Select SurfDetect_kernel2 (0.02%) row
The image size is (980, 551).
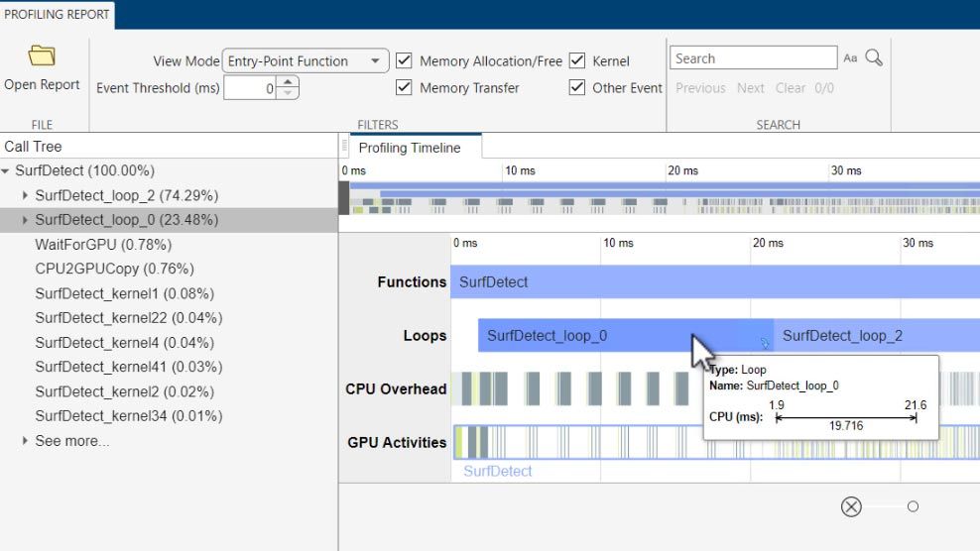pos(169,391)
